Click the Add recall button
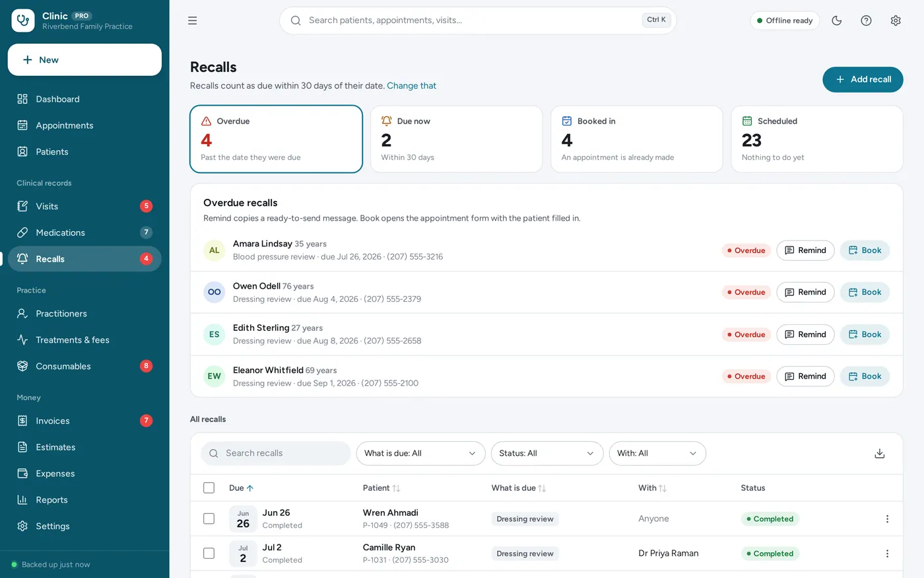Image resolution: width=924 pixels, height=578 pixels. point(863,79)
